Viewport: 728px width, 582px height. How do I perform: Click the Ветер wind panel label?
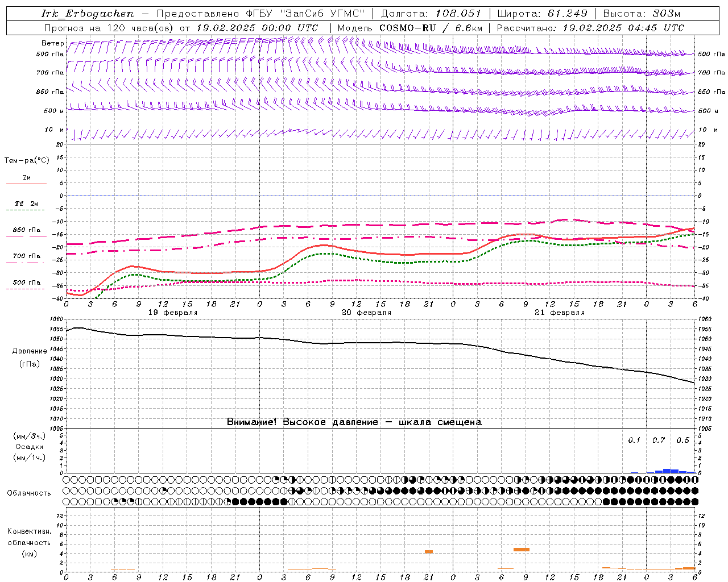point(53,43)
